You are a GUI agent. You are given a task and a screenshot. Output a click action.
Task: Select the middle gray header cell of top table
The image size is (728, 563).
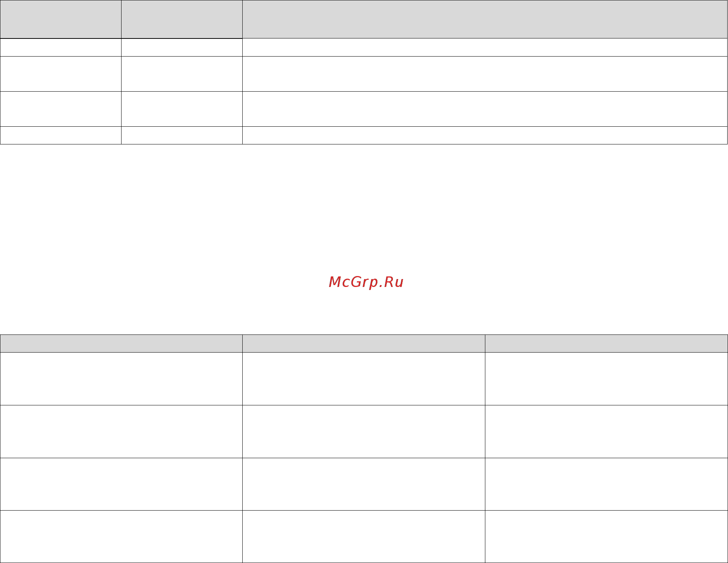tap(182, 19)
